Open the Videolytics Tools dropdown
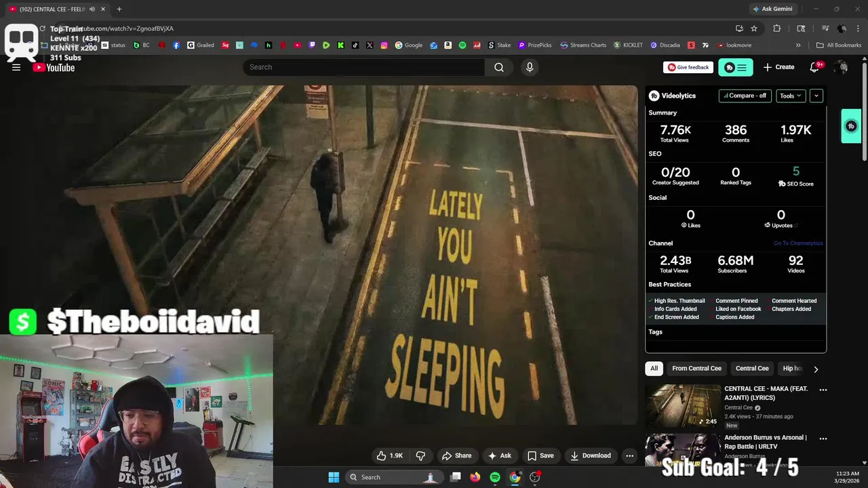The height and width of the screenshot is (488, 868). pos(791,96)
